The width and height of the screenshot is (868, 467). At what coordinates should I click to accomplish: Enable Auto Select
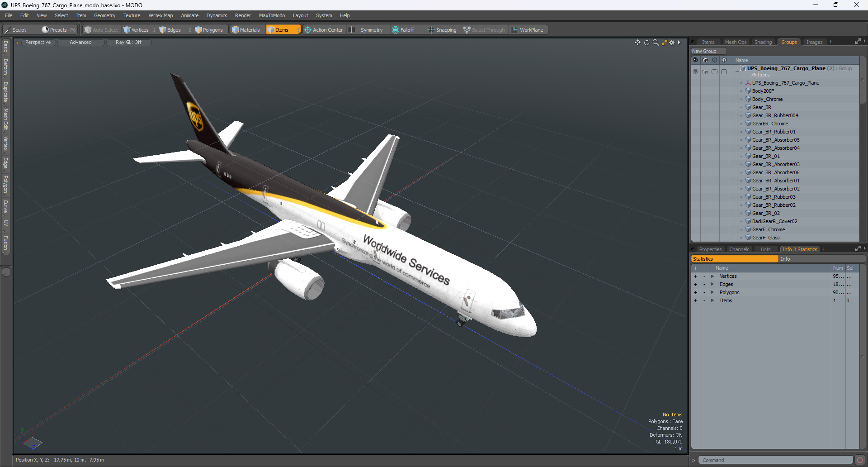tap(101, 30)
